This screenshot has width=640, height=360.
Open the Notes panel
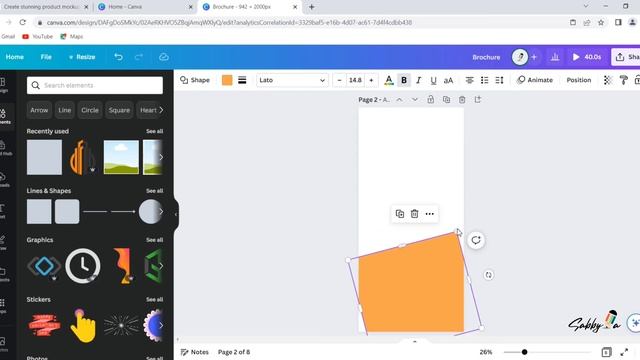tap(195, 352)
